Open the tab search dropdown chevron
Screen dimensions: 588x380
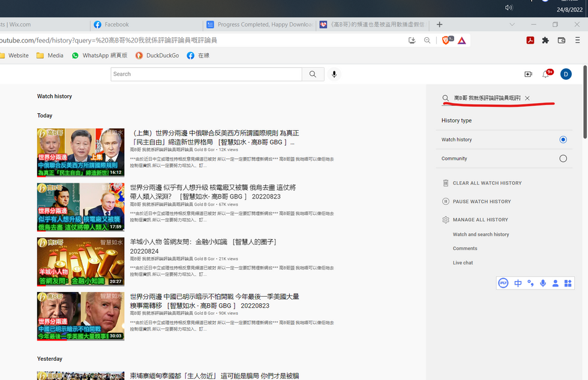pos(512,25)
